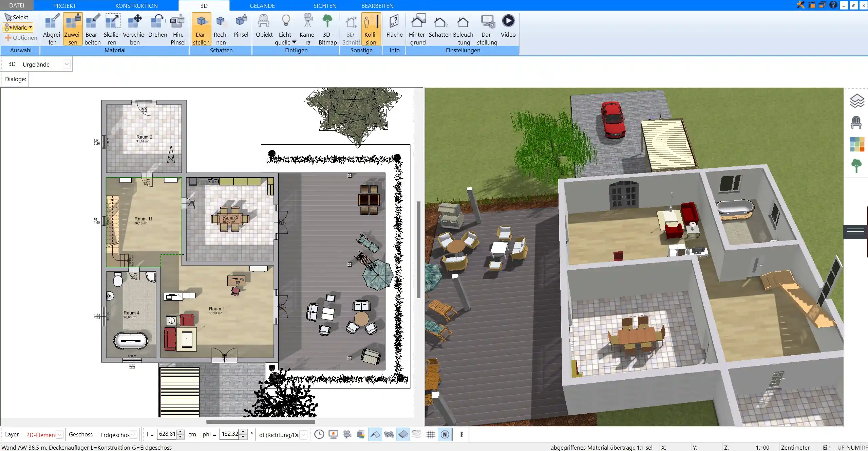
Task: Increase the l length value
Action: pyautogui.click(x=181, y=432)
